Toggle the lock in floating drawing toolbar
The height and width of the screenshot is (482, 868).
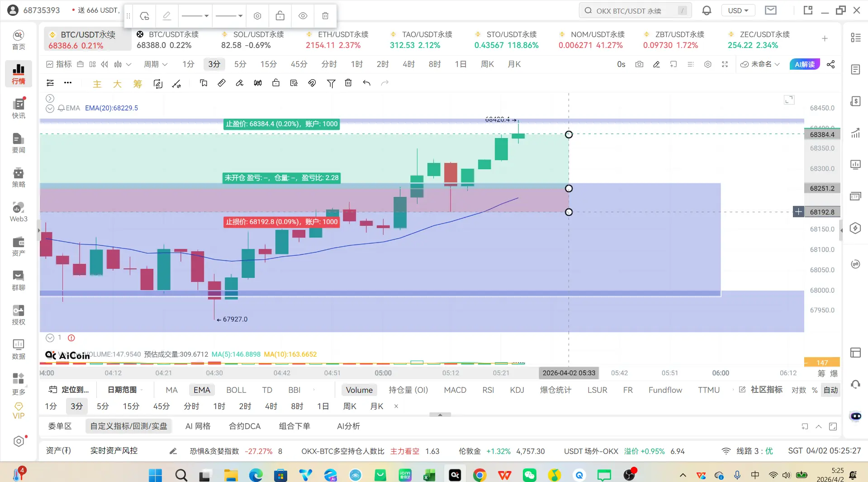pos(280,16)
